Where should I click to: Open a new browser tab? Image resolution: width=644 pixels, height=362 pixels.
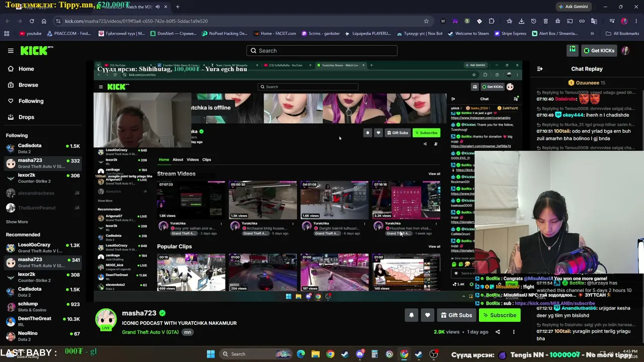click(x=178, y=7)
